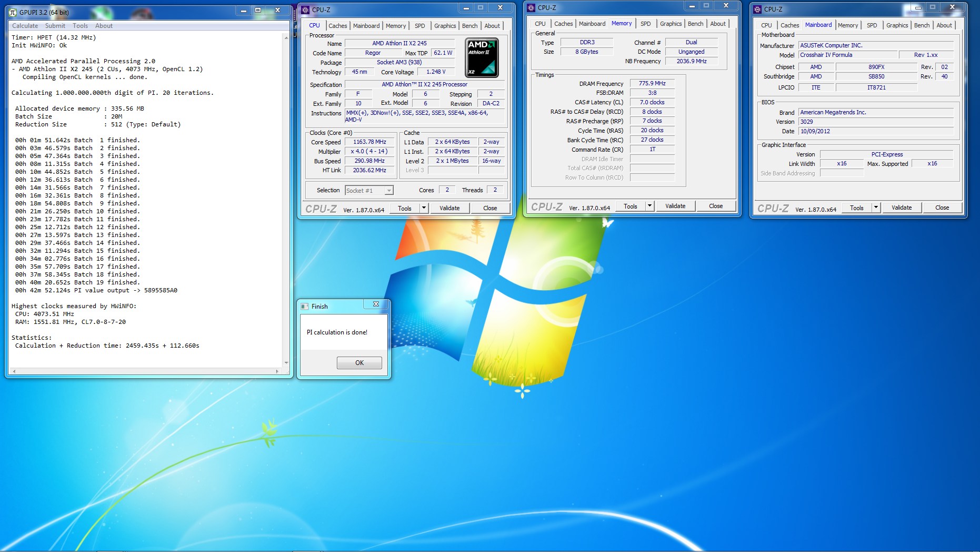Select Caches tab in Memory CPU-Z window

point(564,24)
